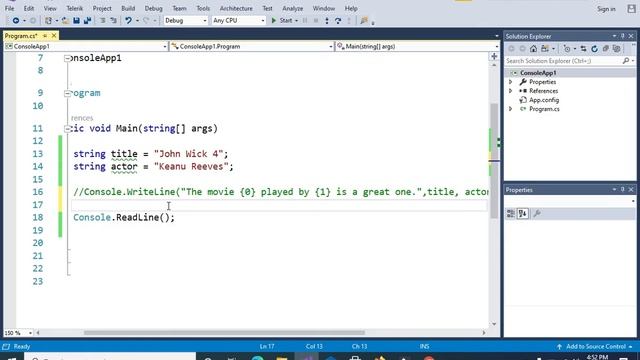
Task: Open the Telerik menu
Action: (75, 8)
